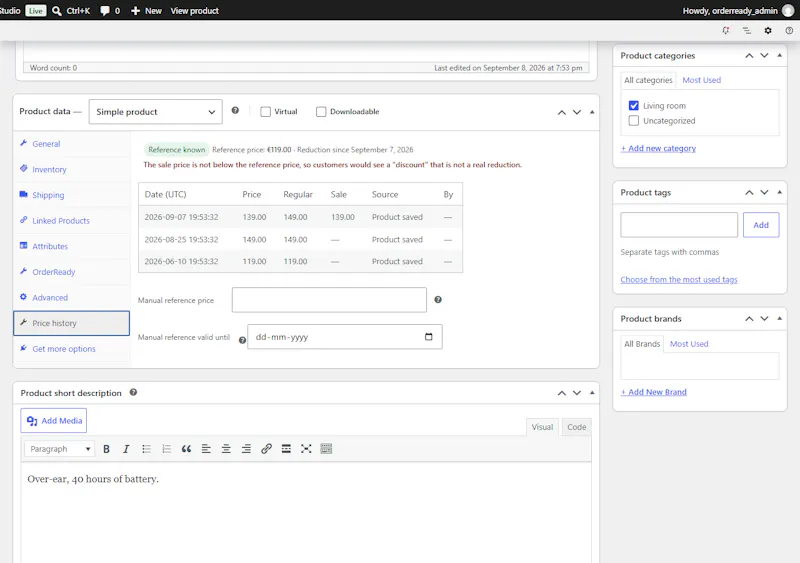
Task: Enable fullscreen editor mode icon
Action: pyautogui.click(x=306, y=449)
